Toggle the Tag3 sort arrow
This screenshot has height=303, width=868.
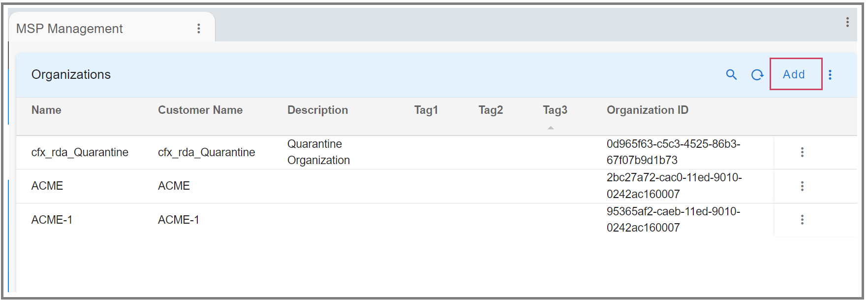click(551, 128)
